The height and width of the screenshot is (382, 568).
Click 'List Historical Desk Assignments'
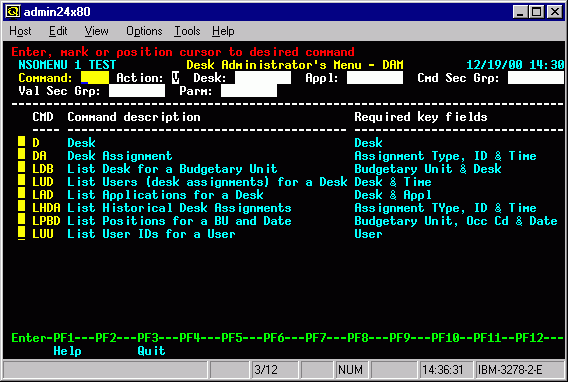coord(179,208)
